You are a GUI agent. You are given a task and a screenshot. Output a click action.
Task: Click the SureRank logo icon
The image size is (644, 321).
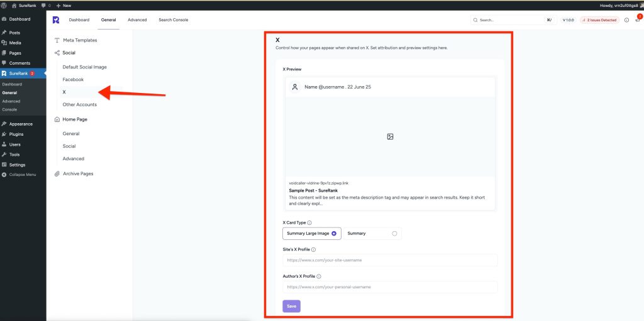pyautogui.click(x=56, y=19)
